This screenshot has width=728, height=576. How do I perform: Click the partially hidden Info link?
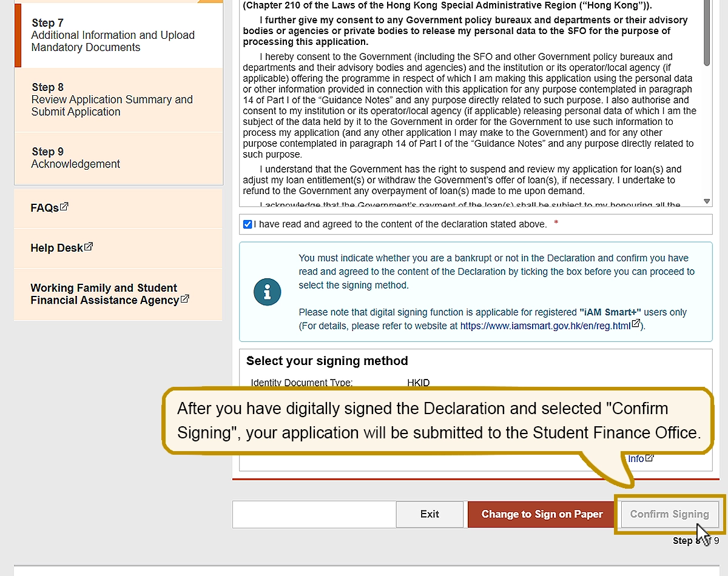(x=636, y=459)
